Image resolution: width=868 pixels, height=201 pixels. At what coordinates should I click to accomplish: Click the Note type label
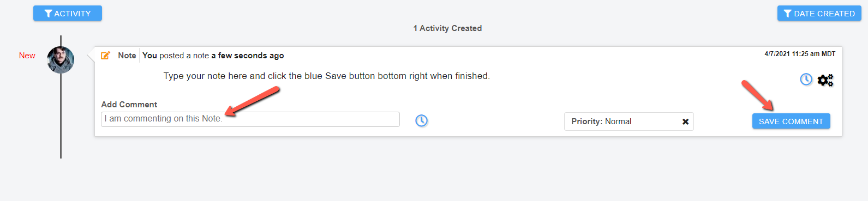tap(127, 56)
